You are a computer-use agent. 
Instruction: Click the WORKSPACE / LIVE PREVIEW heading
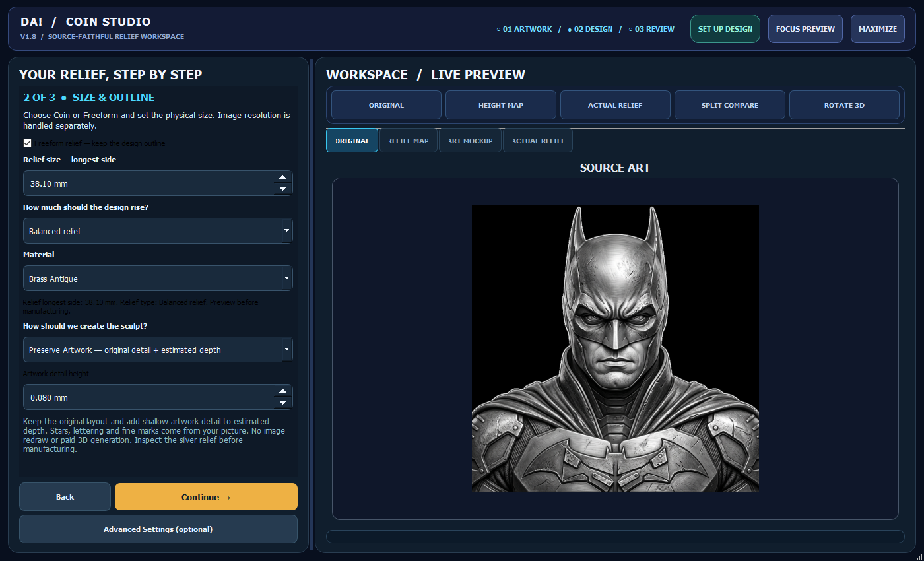tap(426, 75)
